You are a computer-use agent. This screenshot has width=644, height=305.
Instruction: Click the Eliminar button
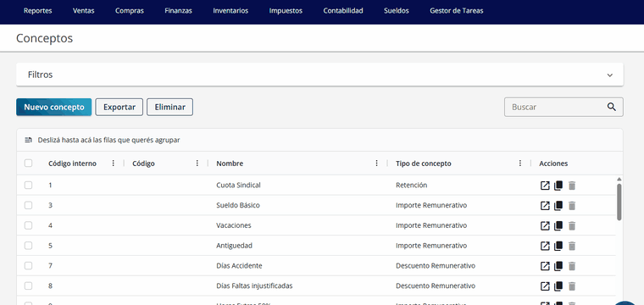169,107
